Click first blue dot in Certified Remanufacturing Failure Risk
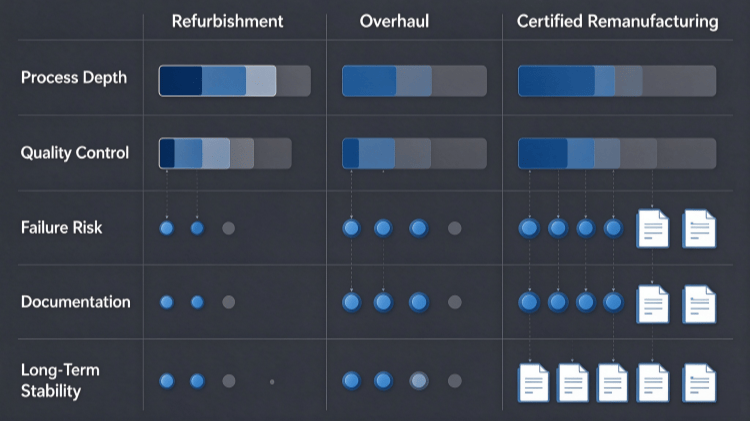 coord(529,228)
